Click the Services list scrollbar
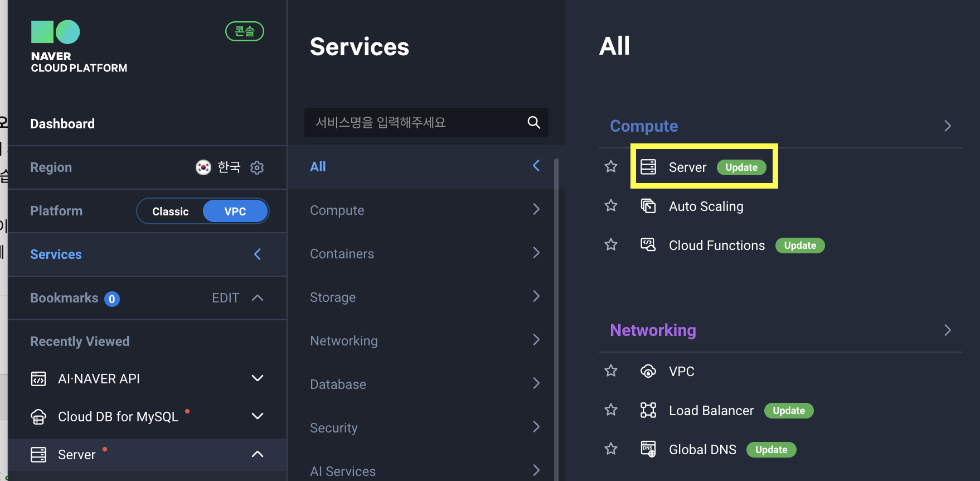This screenshot has width=980, height=481. tap(556, 319)
